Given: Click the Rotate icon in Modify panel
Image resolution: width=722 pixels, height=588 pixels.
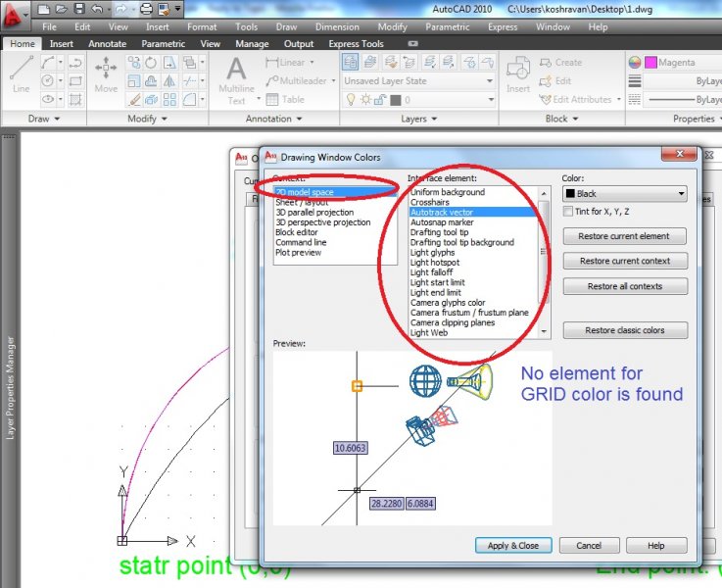Looking at the screenshot, I should click(151, 62).
